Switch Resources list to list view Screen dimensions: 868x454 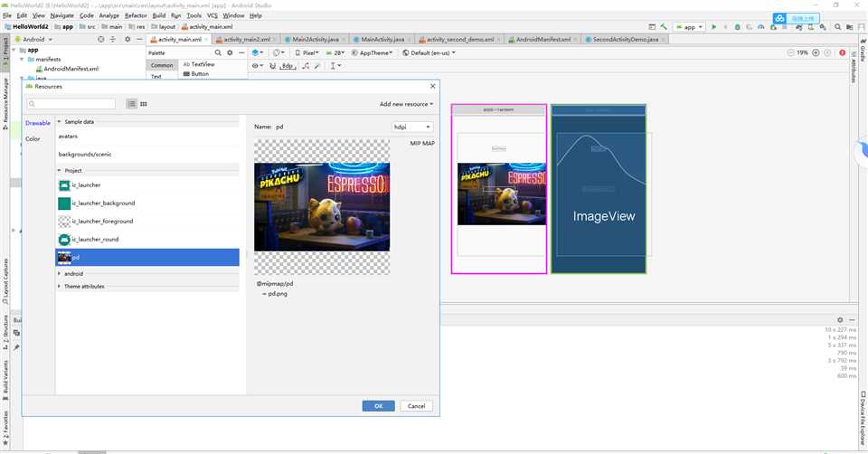click(x=131, y=103)
